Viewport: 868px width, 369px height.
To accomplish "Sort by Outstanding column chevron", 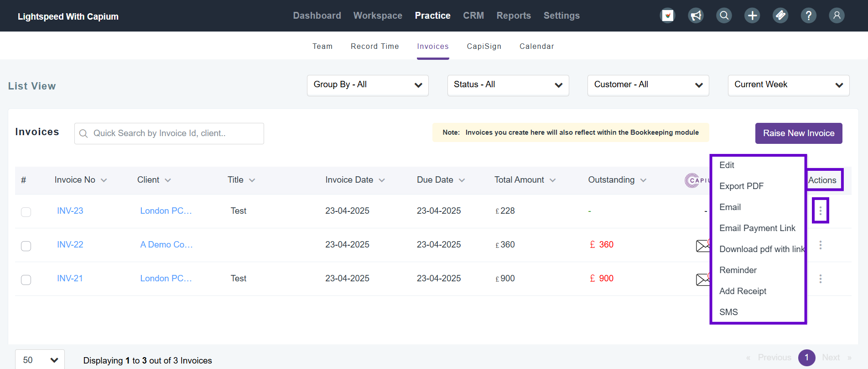I will pyautogui.click(x=644, y=180).
